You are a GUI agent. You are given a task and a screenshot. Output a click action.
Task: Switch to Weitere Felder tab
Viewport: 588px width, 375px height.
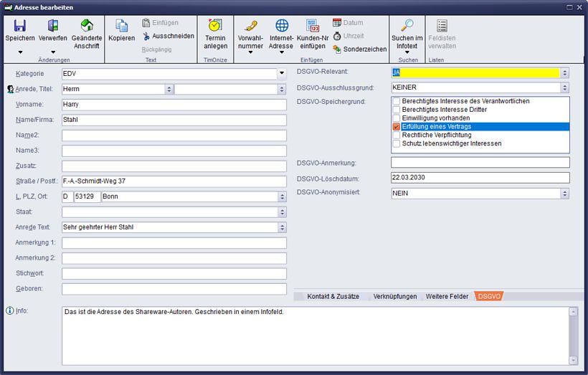click(x=447, y=296)
